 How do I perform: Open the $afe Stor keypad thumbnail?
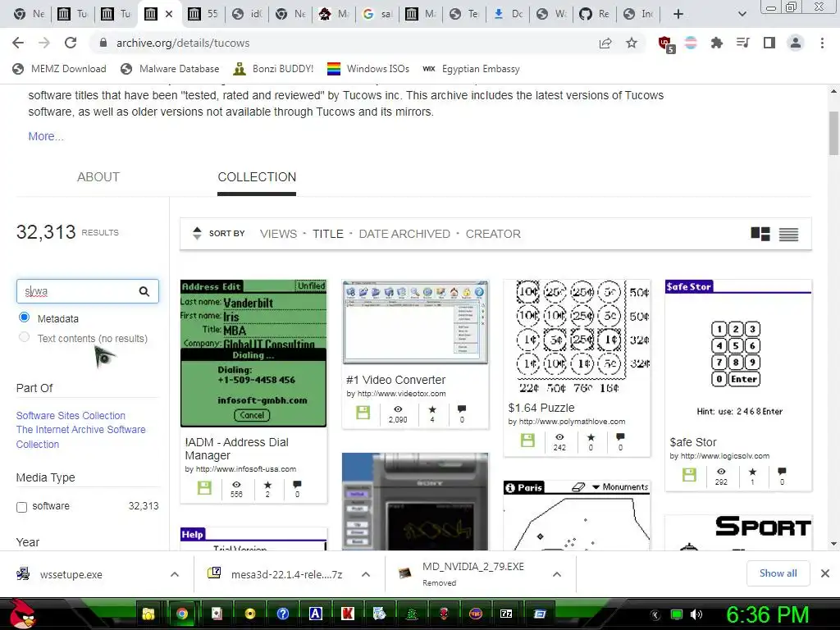pos(738,354)
